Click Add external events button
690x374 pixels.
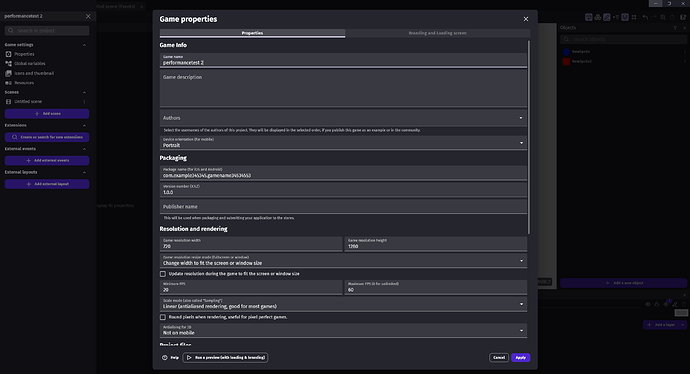coord(47,161)
